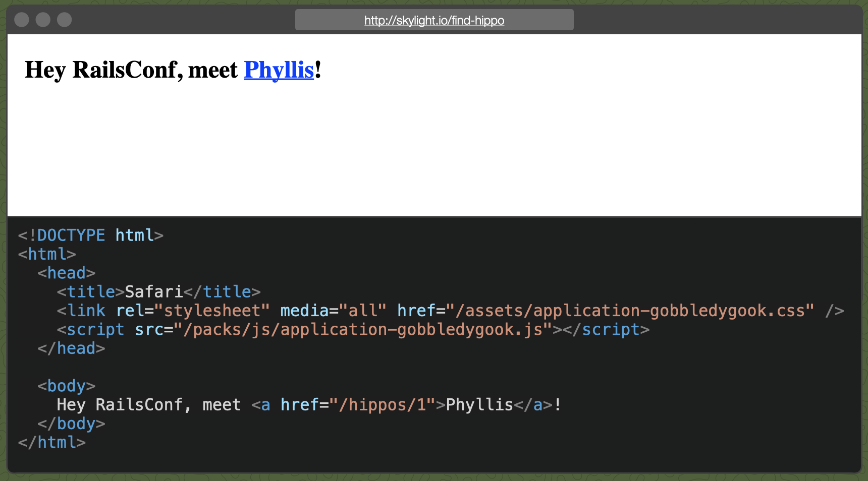The image size is (868, 481).
Task: Click the Safari title tag text
Action: (x=153, y=291)
